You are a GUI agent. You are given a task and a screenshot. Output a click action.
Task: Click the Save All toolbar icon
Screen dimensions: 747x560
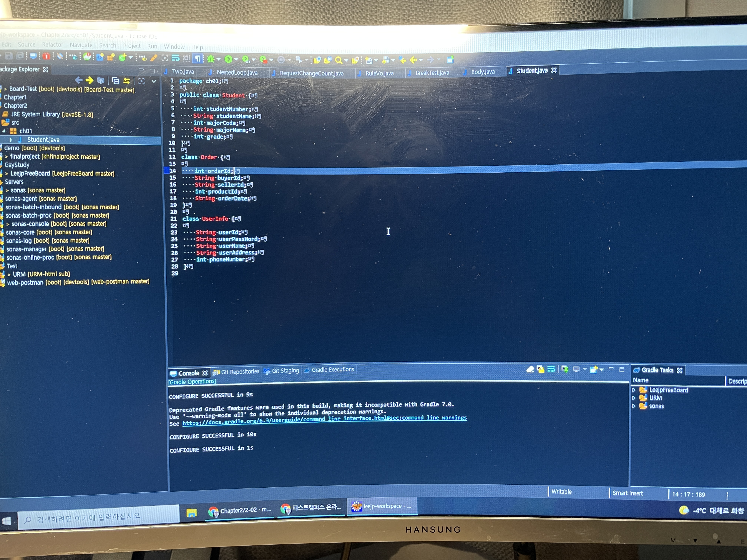click(x=20, y=56)
